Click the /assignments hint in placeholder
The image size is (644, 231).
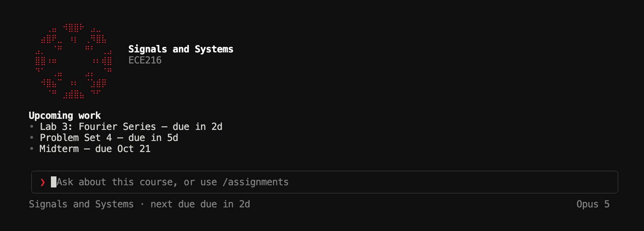click(x=256, y=182)
